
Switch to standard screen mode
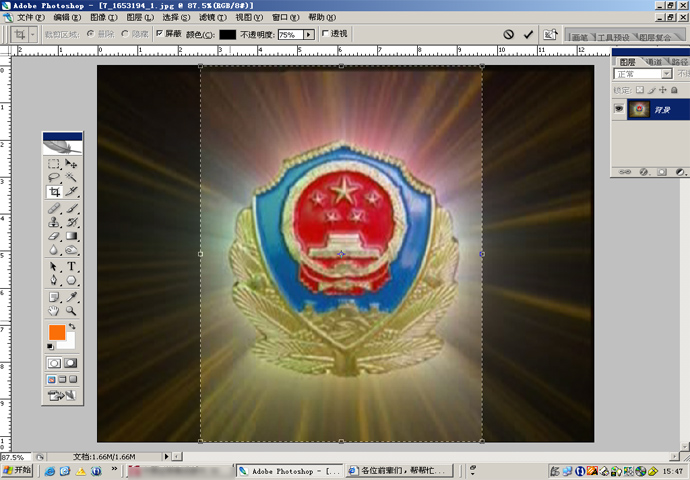click(51, 379)
